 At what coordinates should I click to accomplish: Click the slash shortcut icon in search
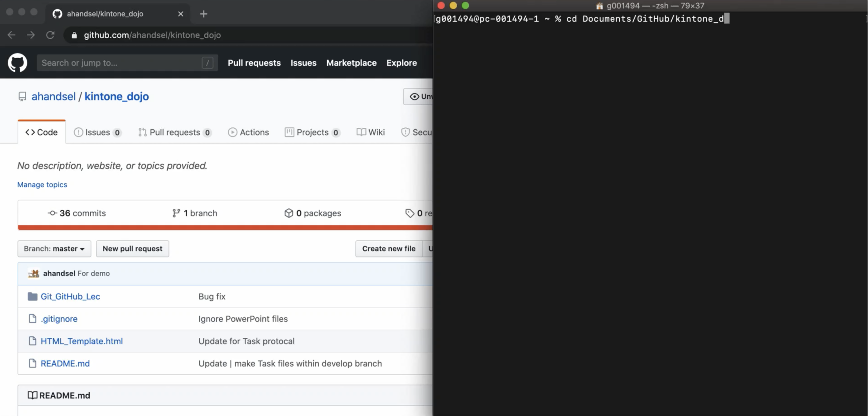tap(207, 63)
